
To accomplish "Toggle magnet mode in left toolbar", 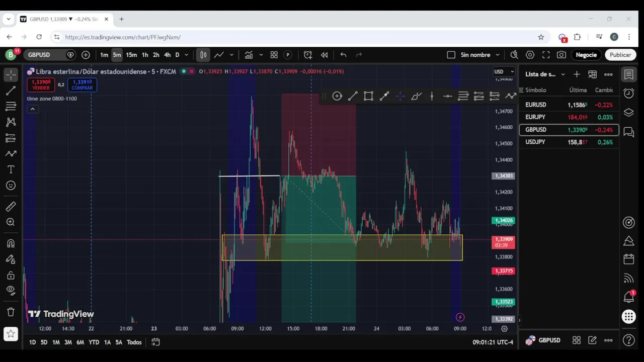I will coord(11,243).
